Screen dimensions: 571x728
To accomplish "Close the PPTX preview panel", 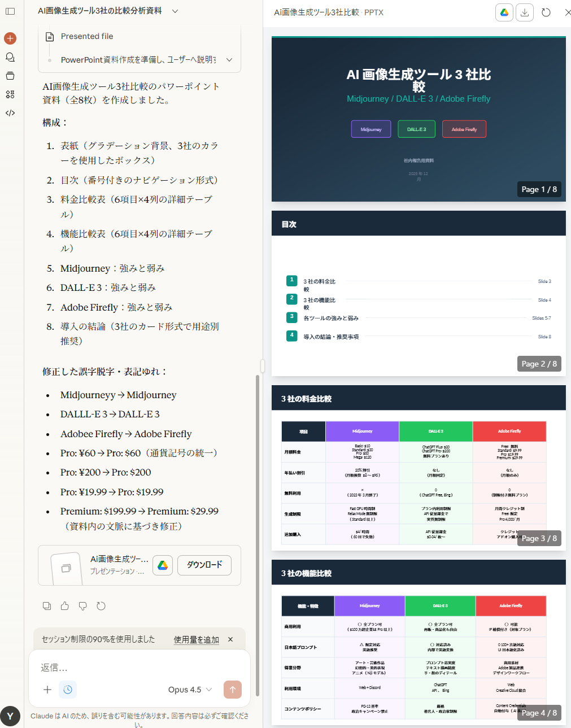I will point(567,12).
